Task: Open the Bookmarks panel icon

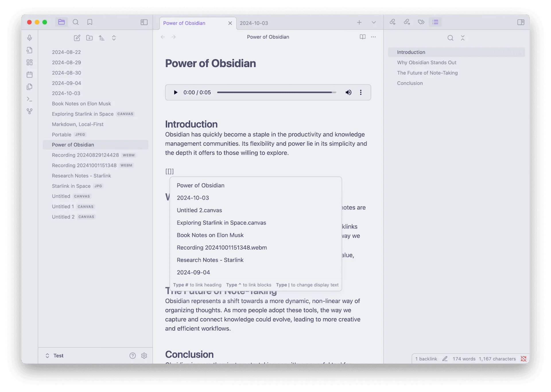Action: click(90, 22)
